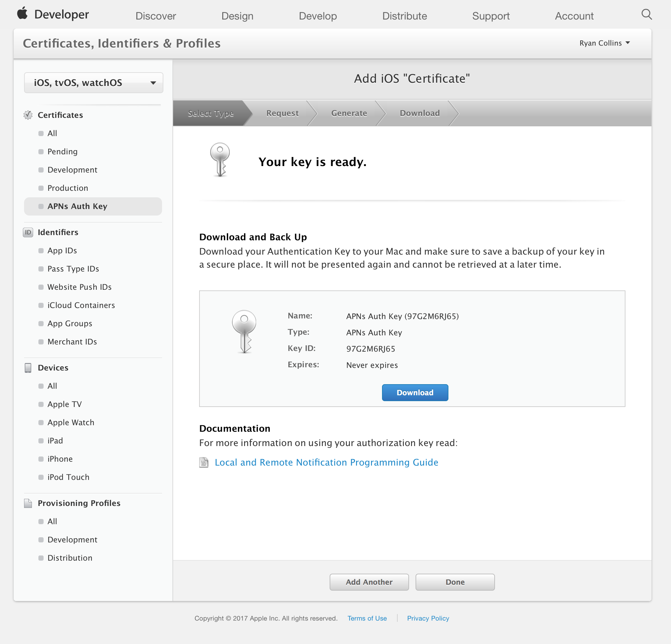
Task: Click the Provisioning Profiles document icon
Action: (28, 503)
